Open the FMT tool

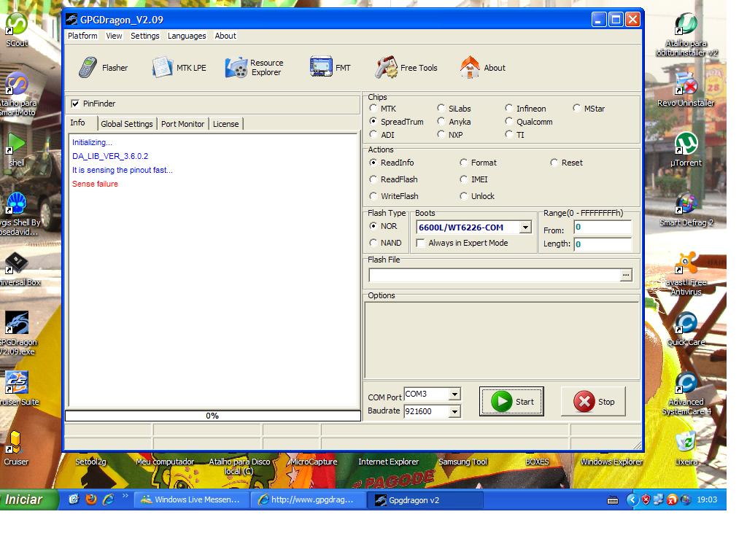point(330,68)
